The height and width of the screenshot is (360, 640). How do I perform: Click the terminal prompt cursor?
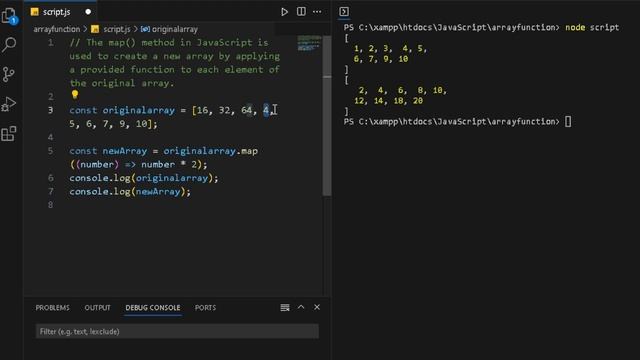(x=568, y=122)
